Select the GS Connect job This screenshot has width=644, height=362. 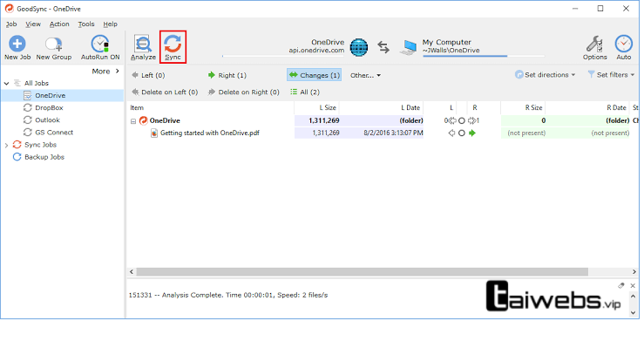[54, 133]
